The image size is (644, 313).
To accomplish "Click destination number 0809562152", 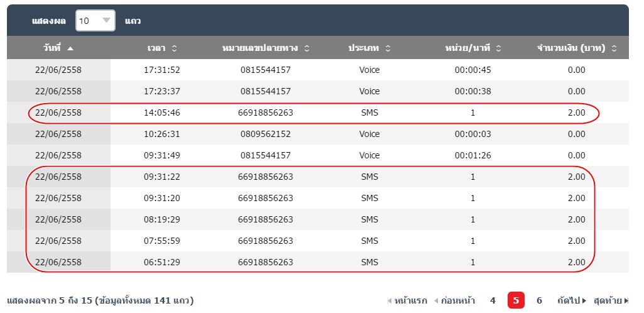I will coord(265,134).
